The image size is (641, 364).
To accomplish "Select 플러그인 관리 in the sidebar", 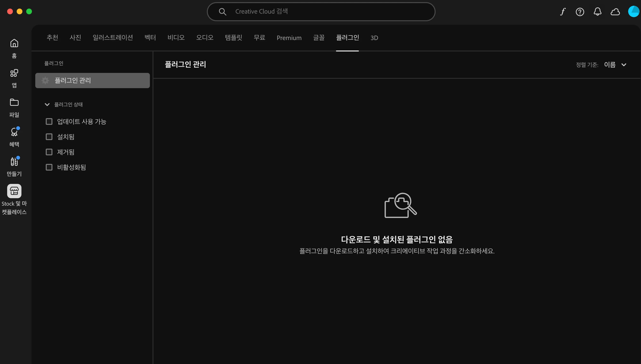I will (x=92, y=81).
